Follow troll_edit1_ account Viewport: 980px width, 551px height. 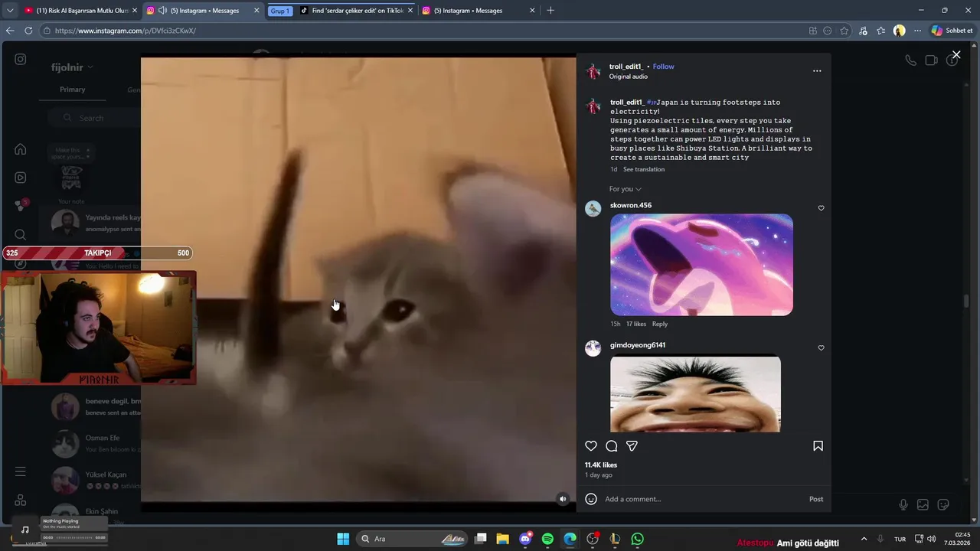[x=663, y=67]
